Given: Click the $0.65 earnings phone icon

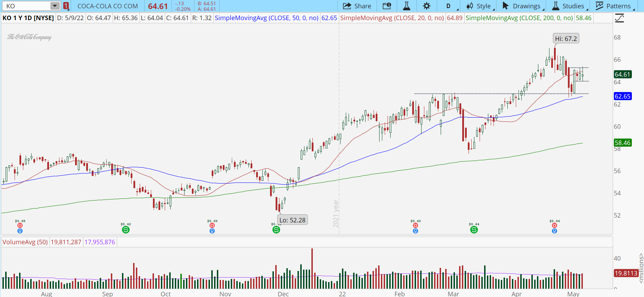Looking at the screenshot, I should click(x=212, y=226).
